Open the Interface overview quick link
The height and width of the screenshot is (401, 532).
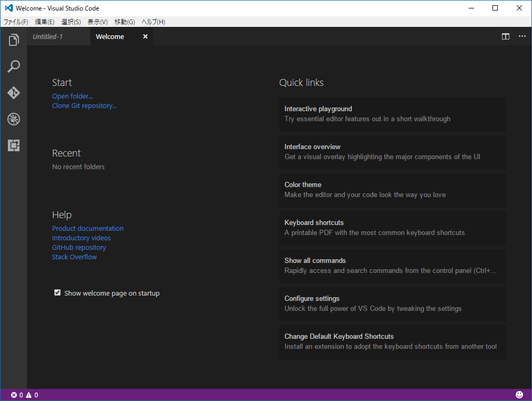392,153
